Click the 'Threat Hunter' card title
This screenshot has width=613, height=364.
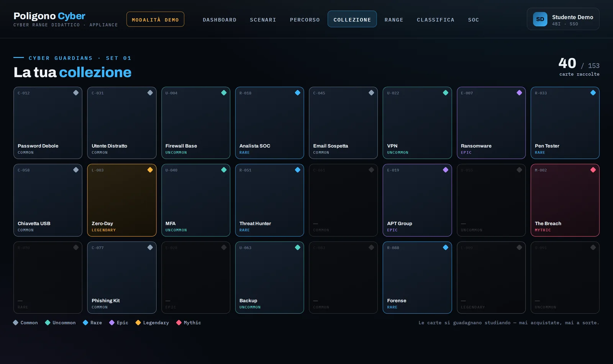tap(255, 223)
